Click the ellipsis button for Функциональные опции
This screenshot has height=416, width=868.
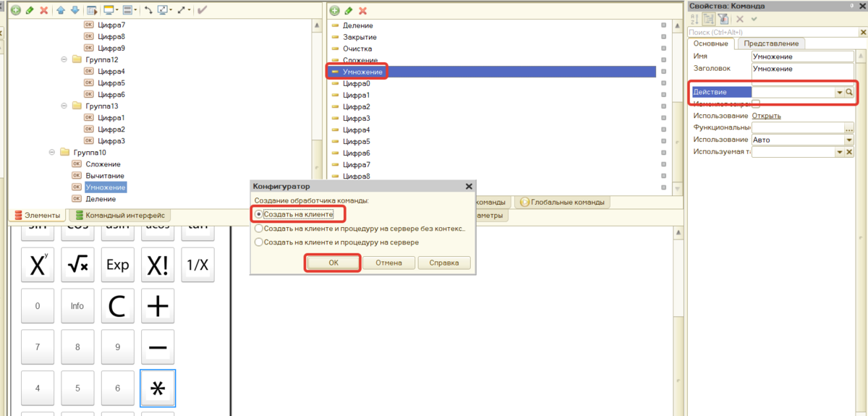[850, 128]
